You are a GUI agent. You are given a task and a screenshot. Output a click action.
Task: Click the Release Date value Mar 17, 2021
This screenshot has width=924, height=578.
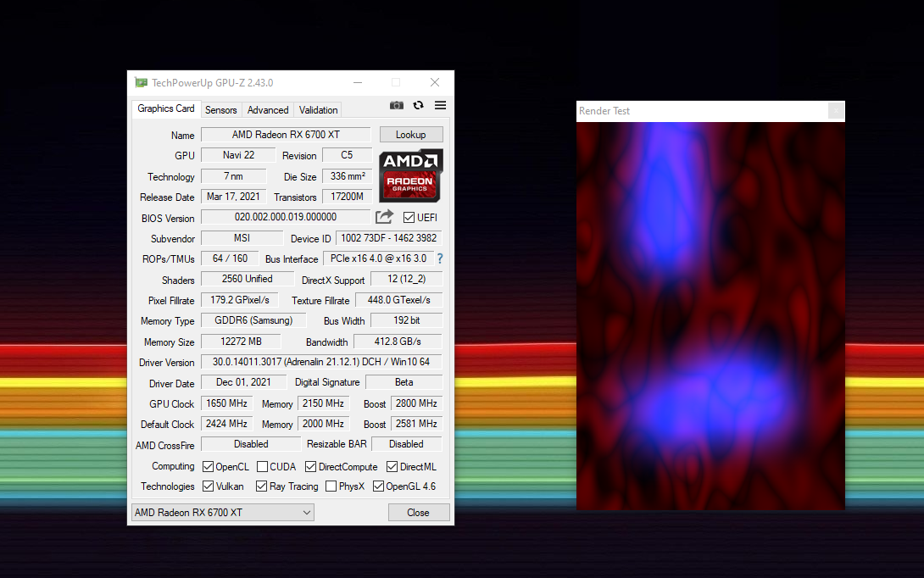(233, 197)
